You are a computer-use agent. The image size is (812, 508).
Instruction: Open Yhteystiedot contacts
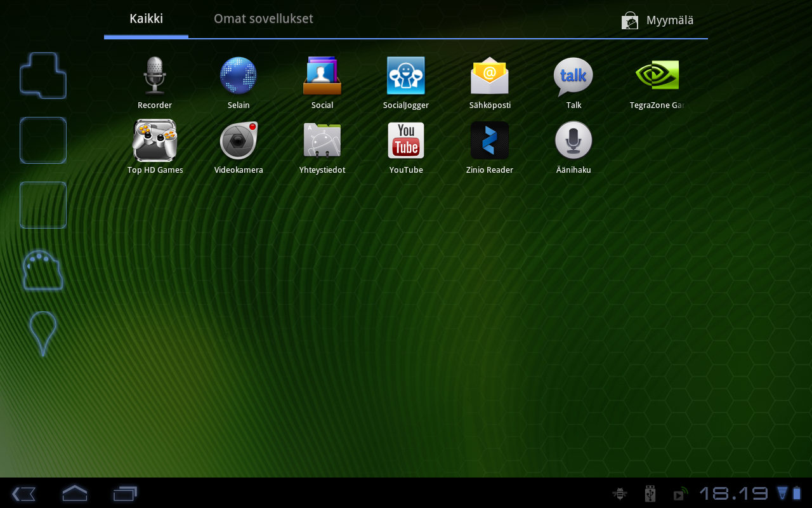[x=322, y=147]
